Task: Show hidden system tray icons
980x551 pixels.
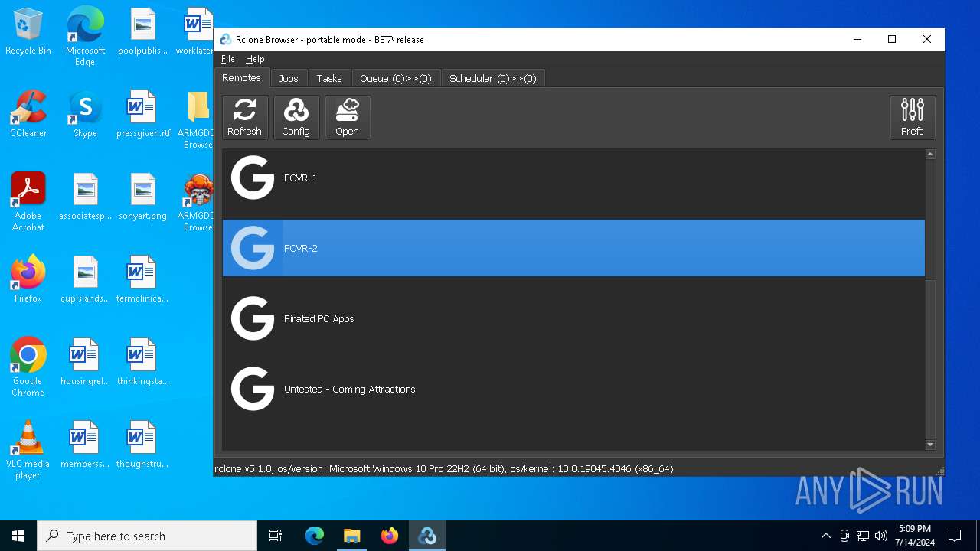Action: [825, 536]
